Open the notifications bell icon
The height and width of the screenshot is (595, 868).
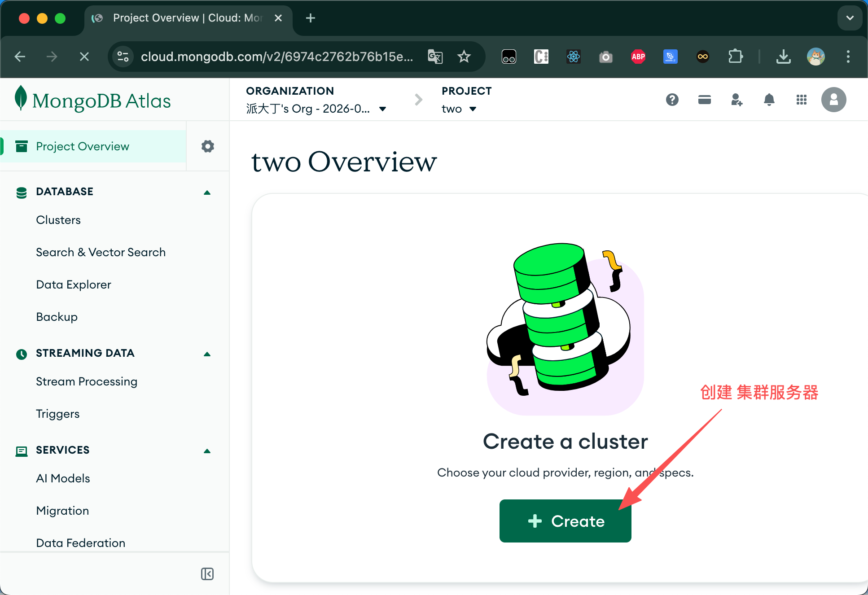tap(769, 100)
